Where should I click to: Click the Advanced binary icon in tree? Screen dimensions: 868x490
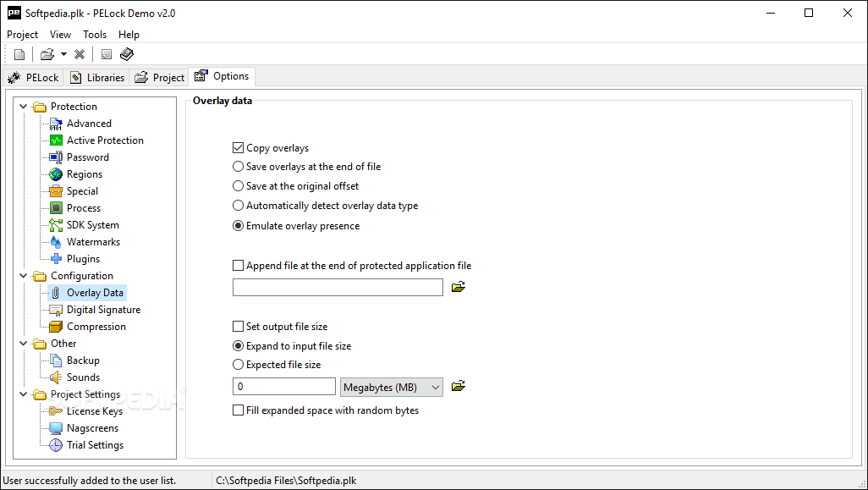(x=56, y=124)
